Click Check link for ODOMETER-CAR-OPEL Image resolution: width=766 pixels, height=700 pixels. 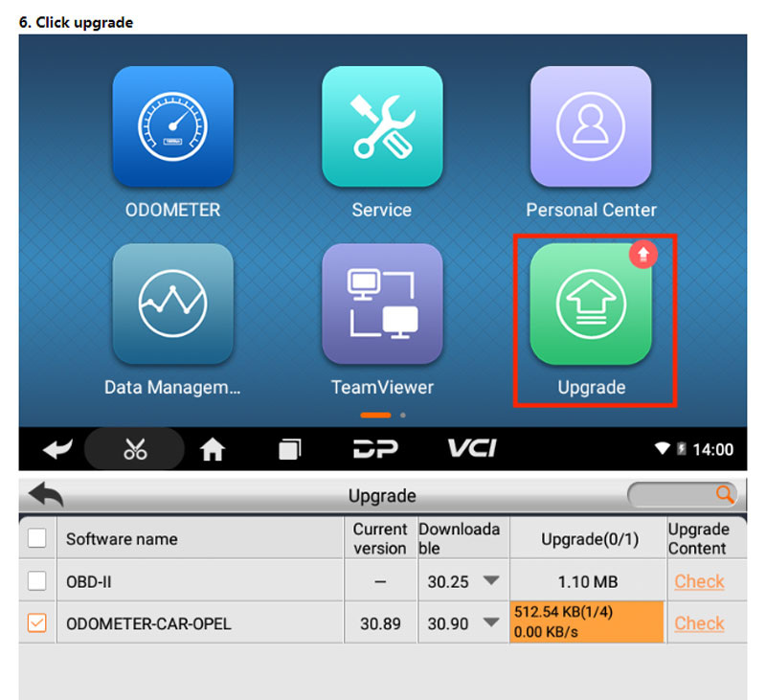(x=699, y=623)
